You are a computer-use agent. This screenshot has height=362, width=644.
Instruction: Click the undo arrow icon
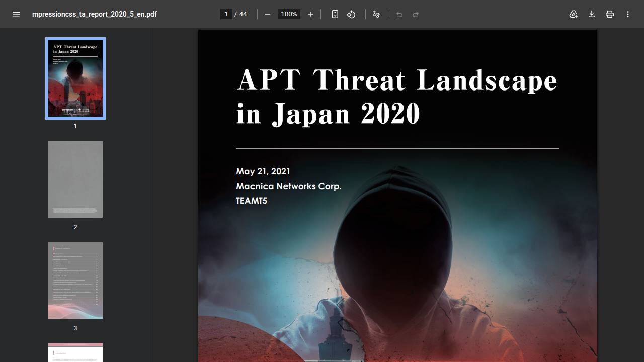click(399, 14)
